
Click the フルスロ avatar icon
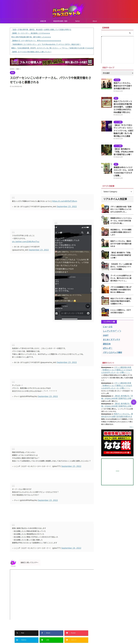[13, 562]
